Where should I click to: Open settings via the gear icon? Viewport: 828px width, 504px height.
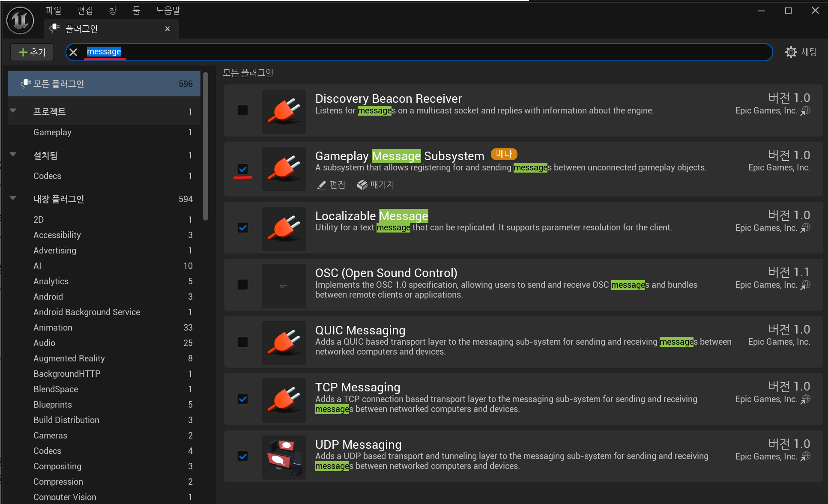791,52
